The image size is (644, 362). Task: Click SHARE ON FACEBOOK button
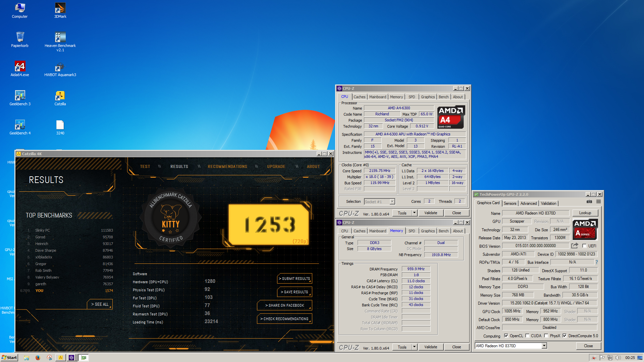point(284,305)
